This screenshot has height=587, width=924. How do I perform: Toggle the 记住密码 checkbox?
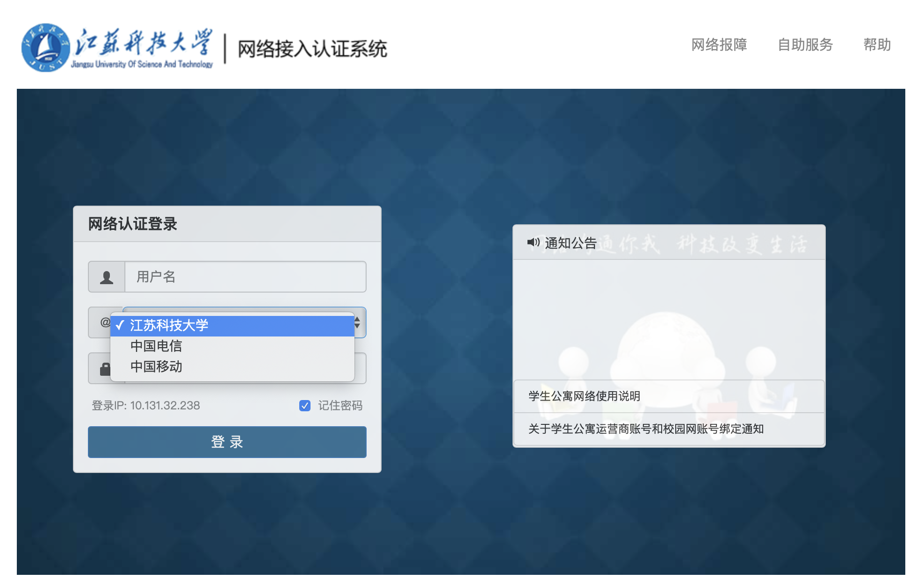pyautogui.click(x=305, y=406)
